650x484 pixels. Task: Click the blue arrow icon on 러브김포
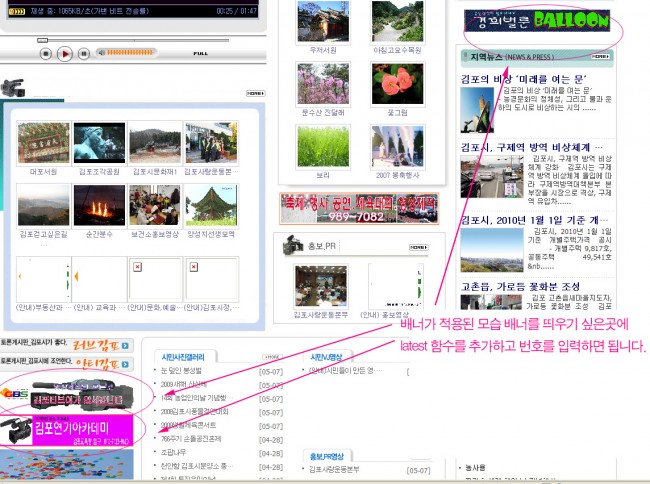[125, 346]
